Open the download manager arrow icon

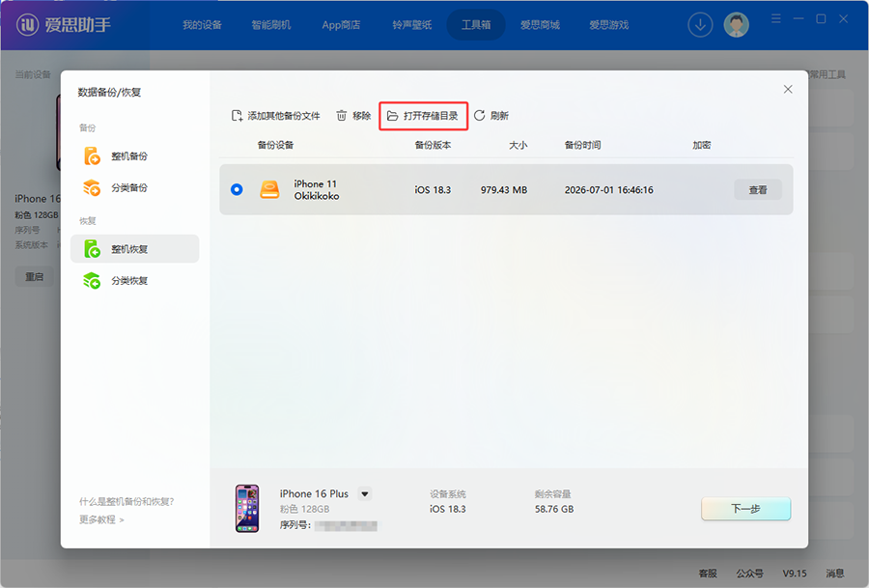[x=700, y=25]
